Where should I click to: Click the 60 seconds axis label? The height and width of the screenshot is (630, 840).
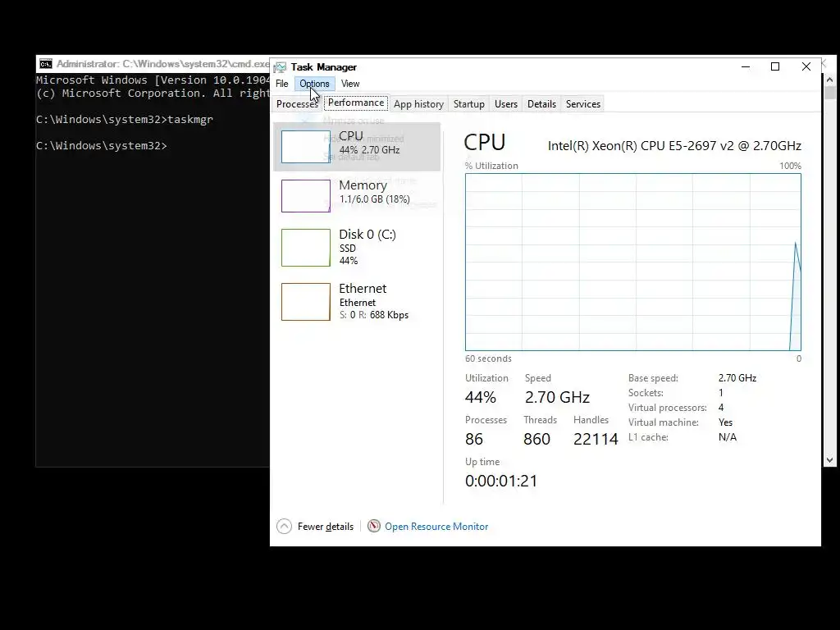click(x=488, y=359)
